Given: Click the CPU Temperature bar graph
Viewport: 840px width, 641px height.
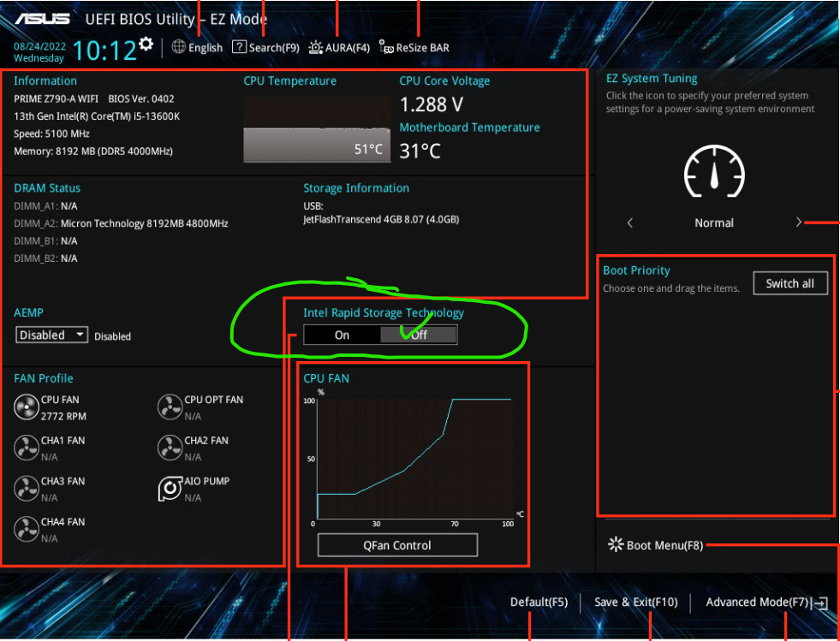Looking at the screenshot, I should 317,129.
